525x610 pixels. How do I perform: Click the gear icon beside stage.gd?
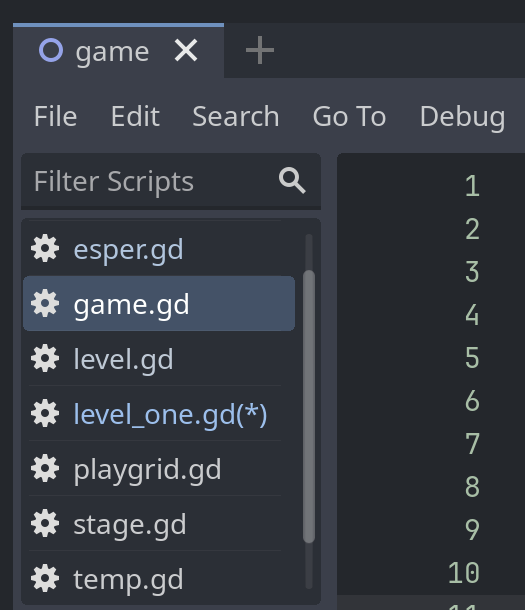(45, 523)
